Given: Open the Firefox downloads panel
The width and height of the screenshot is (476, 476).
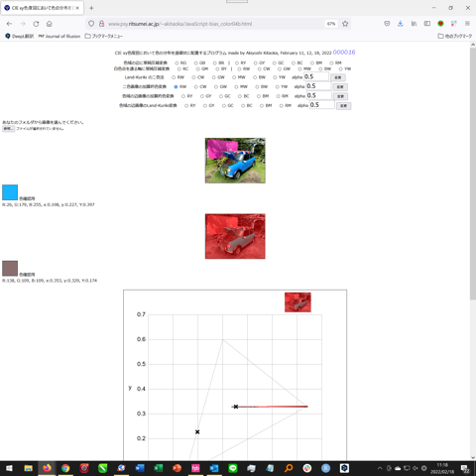Looking at the screenshot, I should (401, 24).
